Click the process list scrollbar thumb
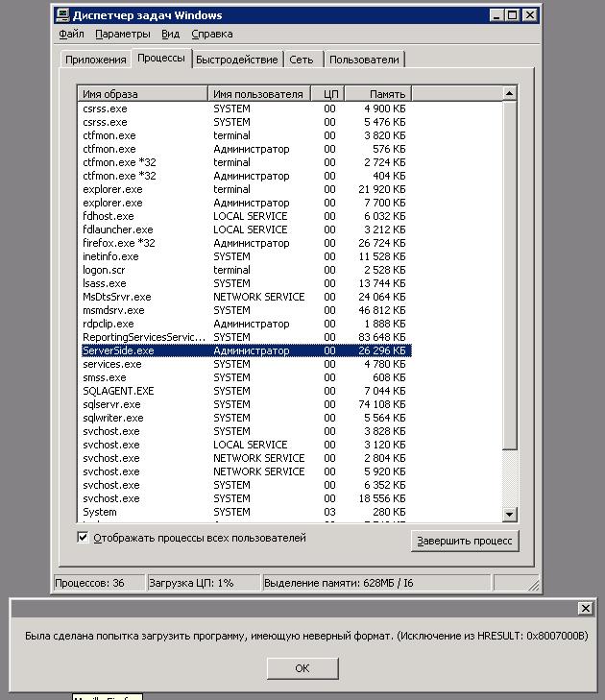Screen dimensions: 605x700 point(510,275)
